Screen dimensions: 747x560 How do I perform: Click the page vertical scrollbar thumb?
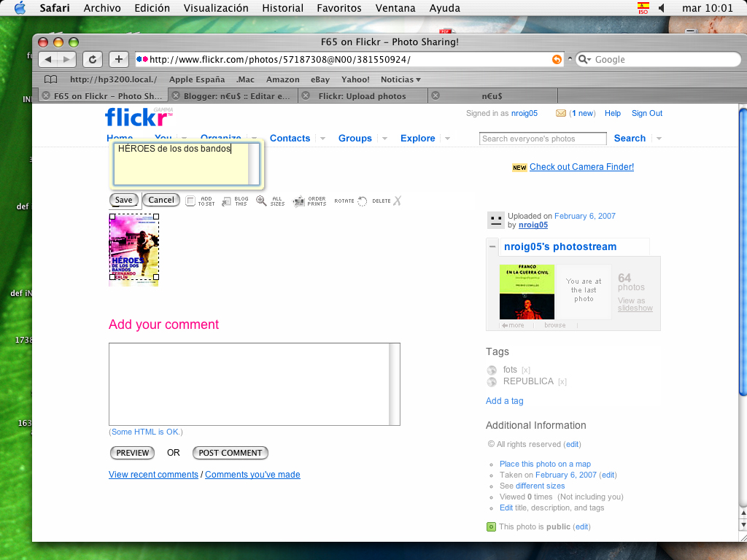743,252
